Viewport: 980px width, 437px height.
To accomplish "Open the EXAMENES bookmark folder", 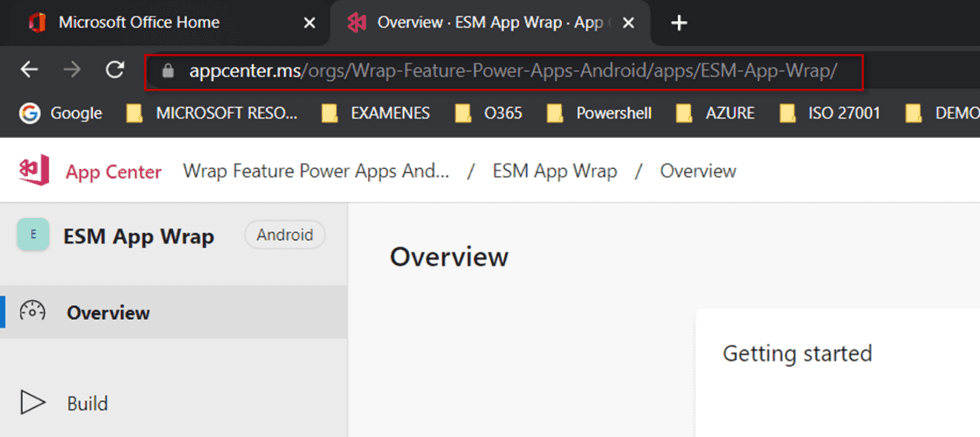I will point(375,113).
